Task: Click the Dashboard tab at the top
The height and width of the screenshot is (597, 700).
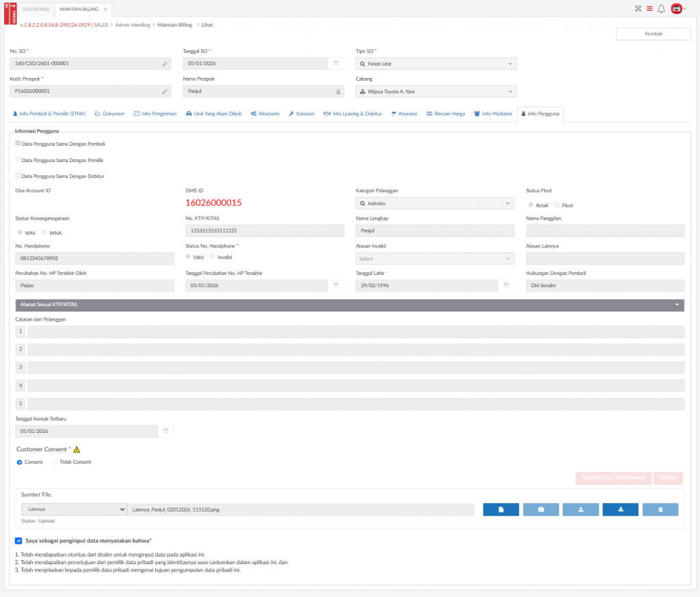Action: coord(36,9)
